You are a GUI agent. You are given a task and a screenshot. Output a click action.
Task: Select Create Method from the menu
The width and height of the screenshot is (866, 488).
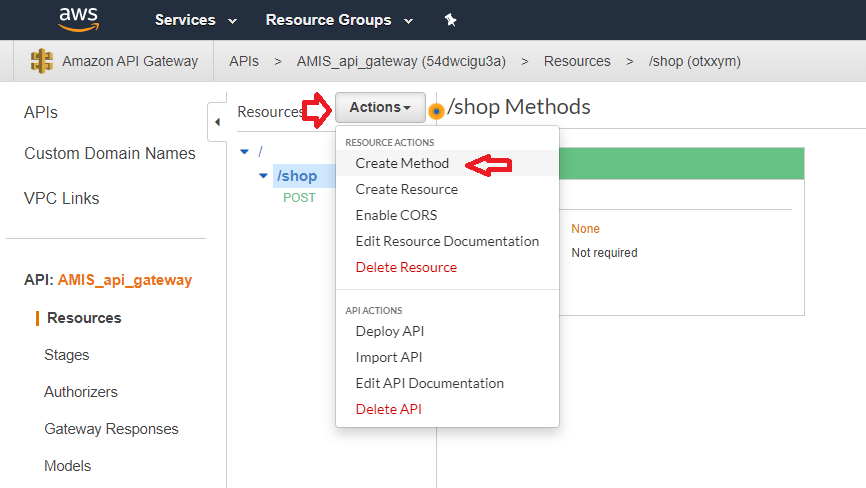[x=402, y=163]
